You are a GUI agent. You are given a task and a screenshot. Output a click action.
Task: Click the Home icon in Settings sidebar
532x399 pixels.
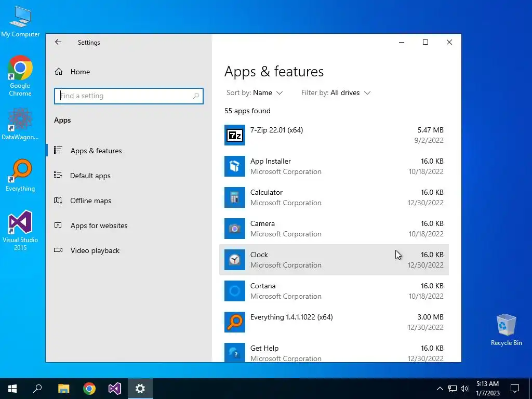pos(59,72)
